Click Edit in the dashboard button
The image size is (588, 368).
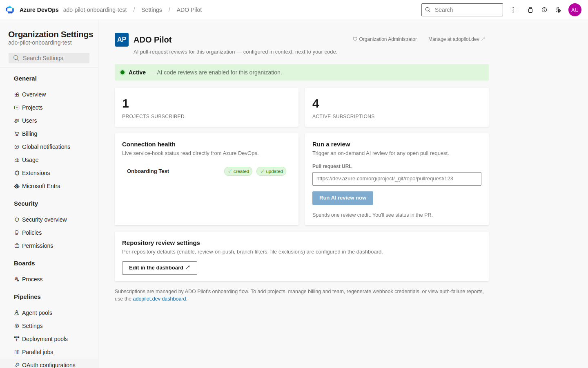[160, 268]
